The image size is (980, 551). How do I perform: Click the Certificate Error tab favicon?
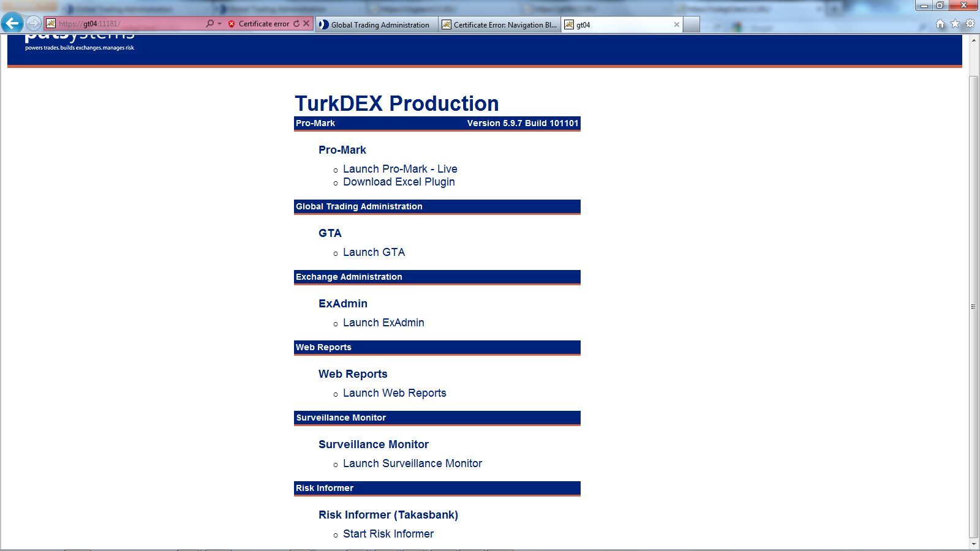click(447, 24)
